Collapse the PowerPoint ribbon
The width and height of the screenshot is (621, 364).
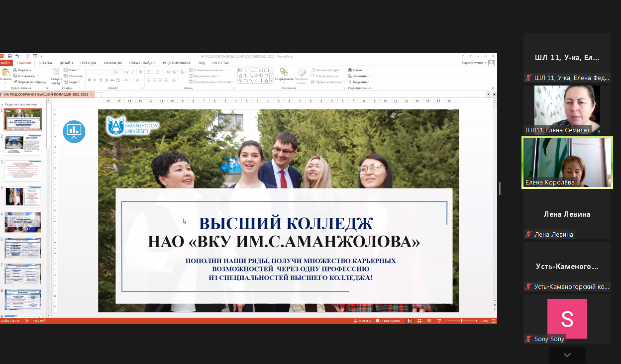tap(493, 88)
